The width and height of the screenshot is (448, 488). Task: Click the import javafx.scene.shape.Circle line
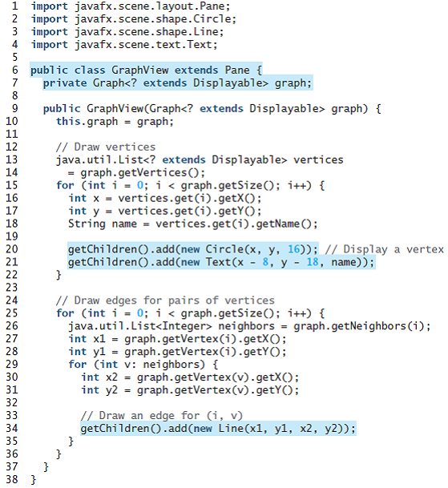(x=134, y=19)
